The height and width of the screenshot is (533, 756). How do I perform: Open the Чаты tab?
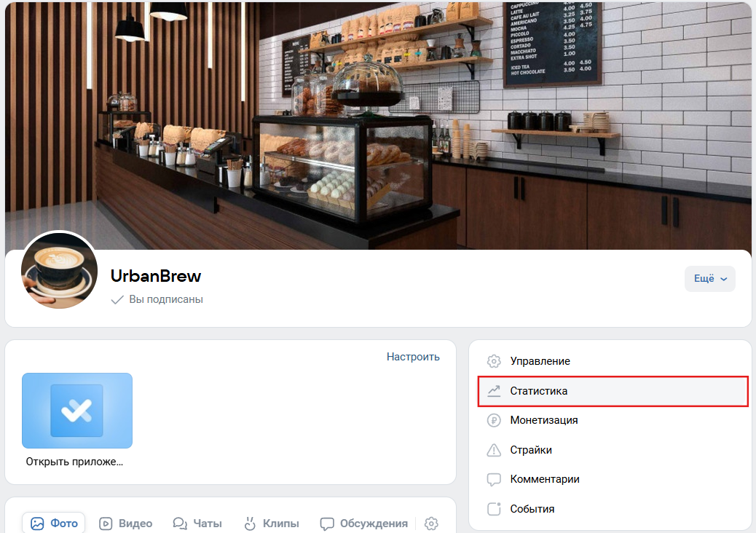pos(197,524)
